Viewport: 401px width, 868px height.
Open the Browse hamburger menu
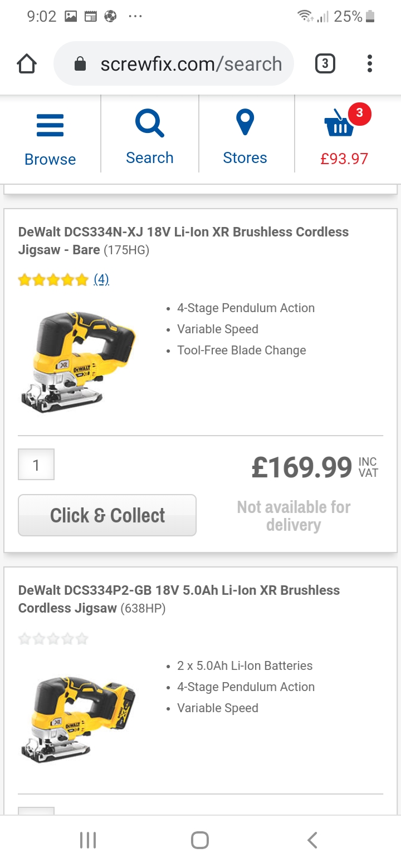pos(50,126)
